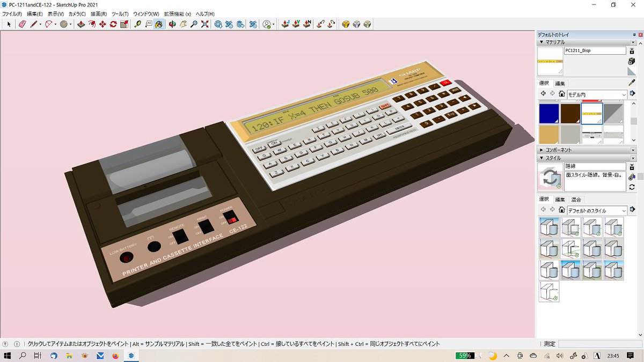The height and width of the screenshot is (362, 644).
Task: Open the Circle shape tool dropdown arrow
Action: (70, 24)
